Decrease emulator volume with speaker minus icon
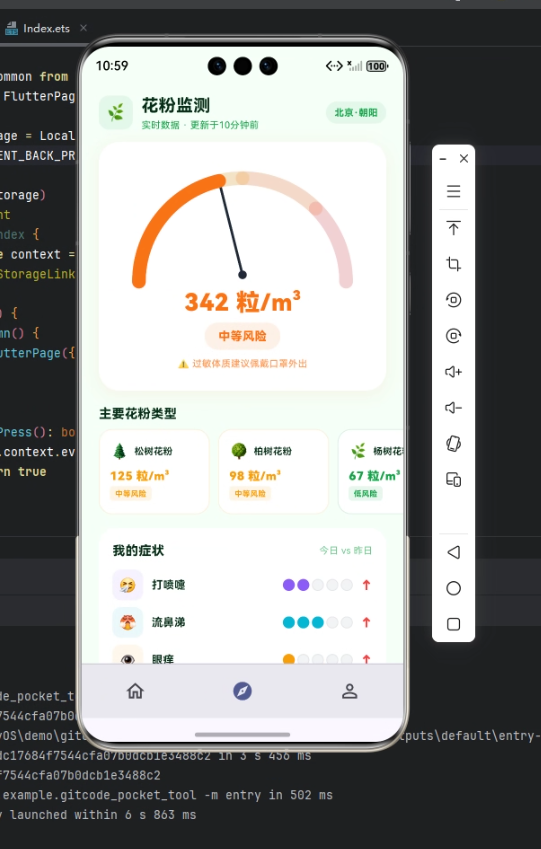The image size is (541, 849). 453,408
